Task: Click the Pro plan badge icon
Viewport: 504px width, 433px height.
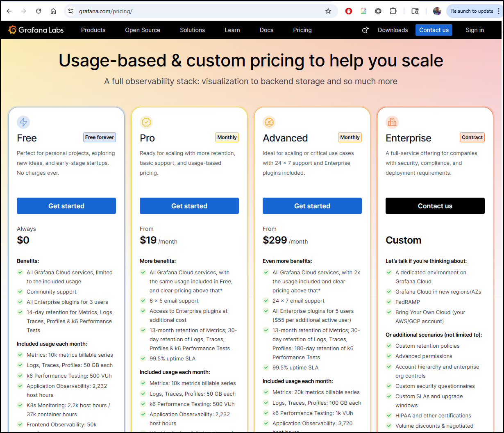Action: [x=146, y=122]
